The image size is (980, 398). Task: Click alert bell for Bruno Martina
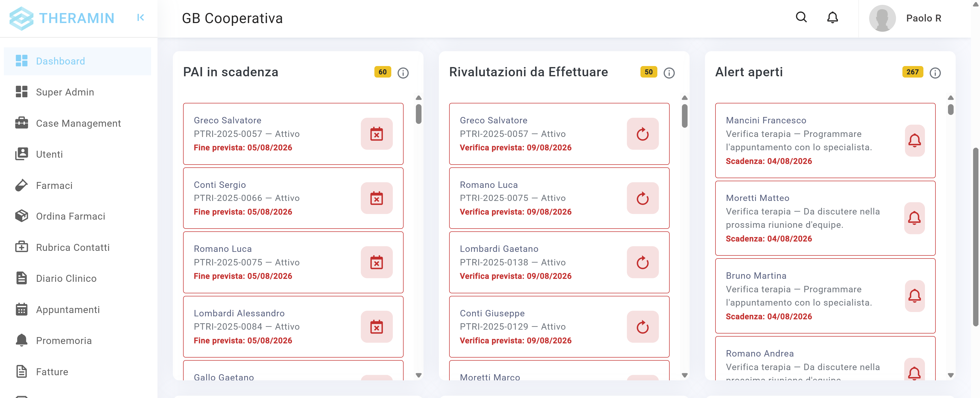tap(914, 296)
